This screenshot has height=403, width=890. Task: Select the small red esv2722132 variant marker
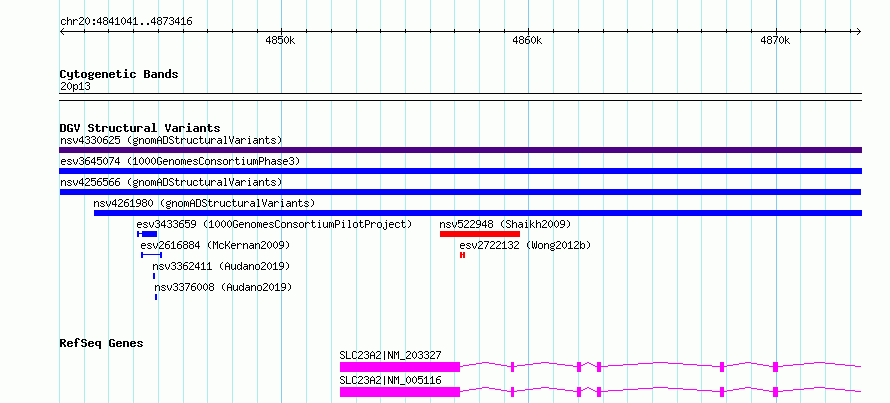coord(463,255)
